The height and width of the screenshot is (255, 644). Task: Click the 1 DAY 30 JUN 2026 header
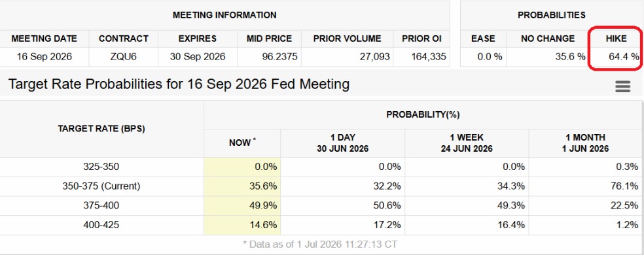coord(343,143)
